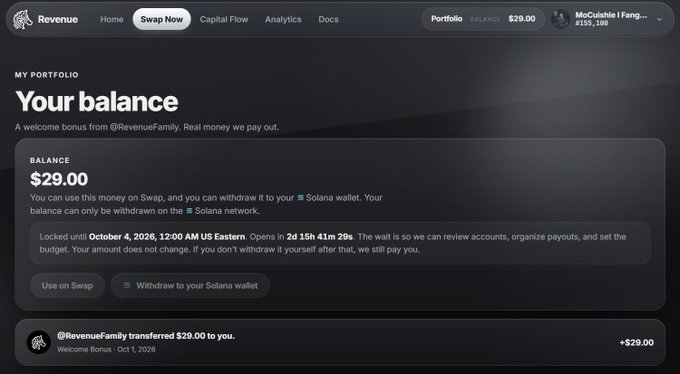Click the 'October 4, 2026, 12:00 AM US Eastern' date

click(x=167, y=237)
